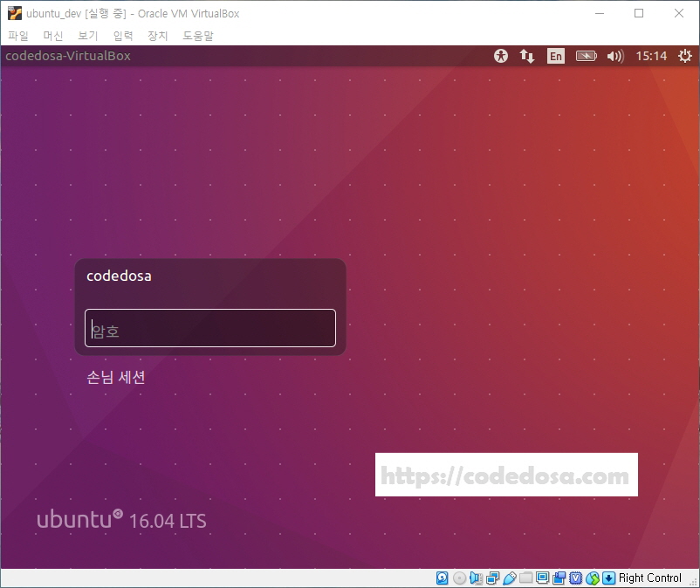Focus the 암호 password field
This screenshot has width=700, height=588.
pyautogui.click(x=210, y=328)
